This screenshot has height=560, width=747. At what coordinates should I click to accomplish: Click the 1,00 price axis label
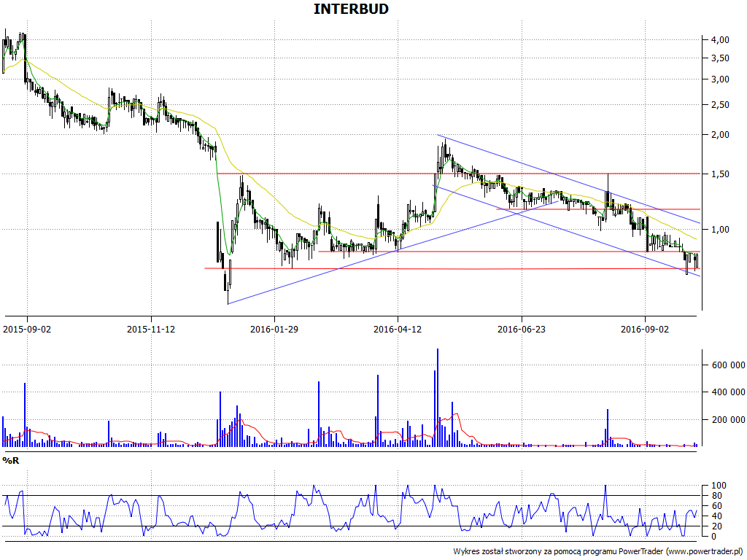(x=720, y=230)
